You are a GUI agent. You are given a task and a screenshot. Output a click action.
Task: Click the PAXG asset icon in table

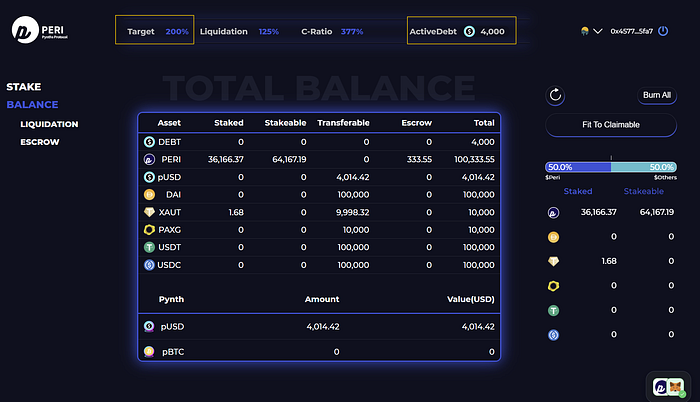149,230
